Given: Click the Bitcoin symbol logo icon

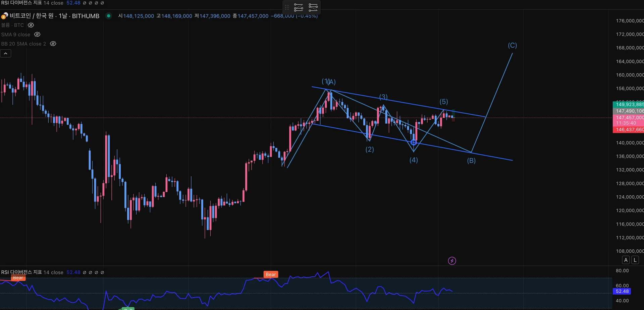Looking at the screenshot, I should point(4,16).
